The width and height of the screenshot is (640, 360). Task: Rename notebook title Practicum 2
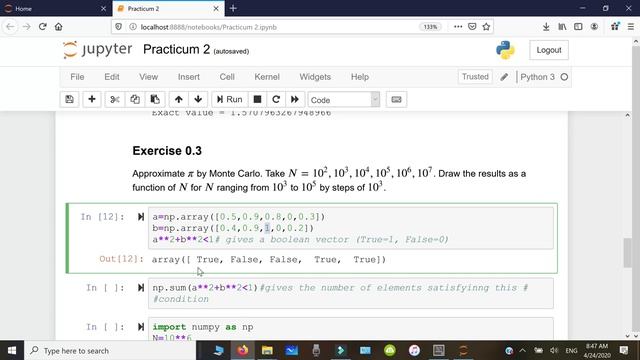(x=176, y=49)
